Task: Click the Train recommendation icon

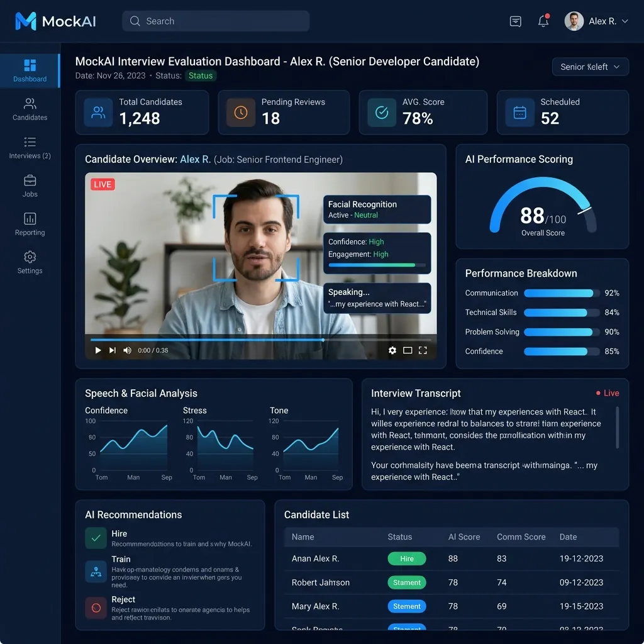Action: (x=96, y=571)
